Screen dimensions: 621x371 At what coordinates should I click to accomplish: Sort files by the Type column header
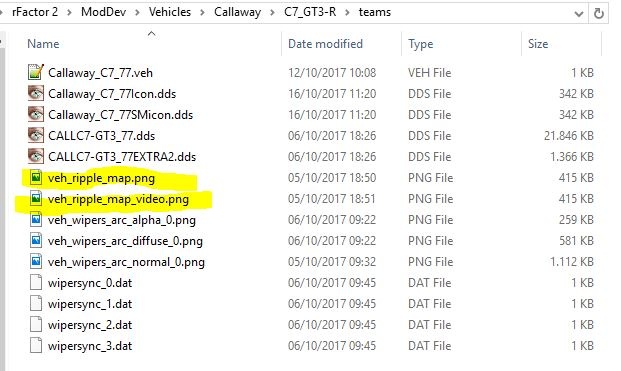click(421, 44)
